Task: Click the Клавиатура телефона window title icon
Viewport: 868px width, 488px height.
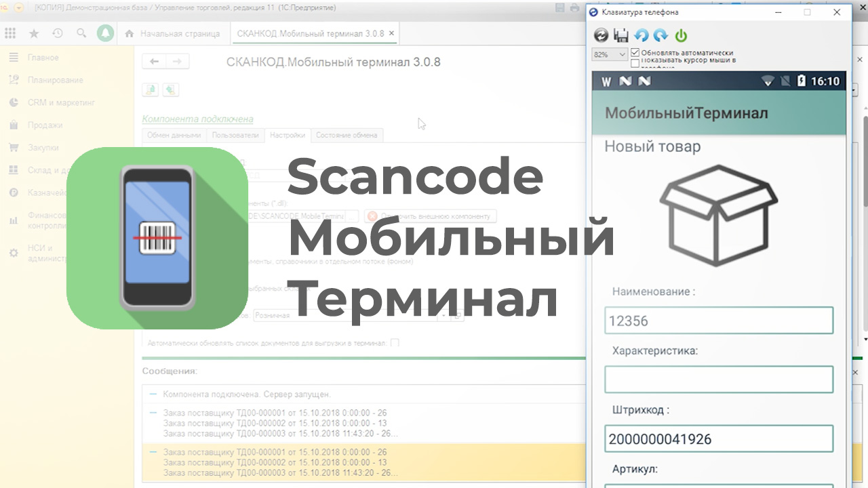Action: pos(593,12)
